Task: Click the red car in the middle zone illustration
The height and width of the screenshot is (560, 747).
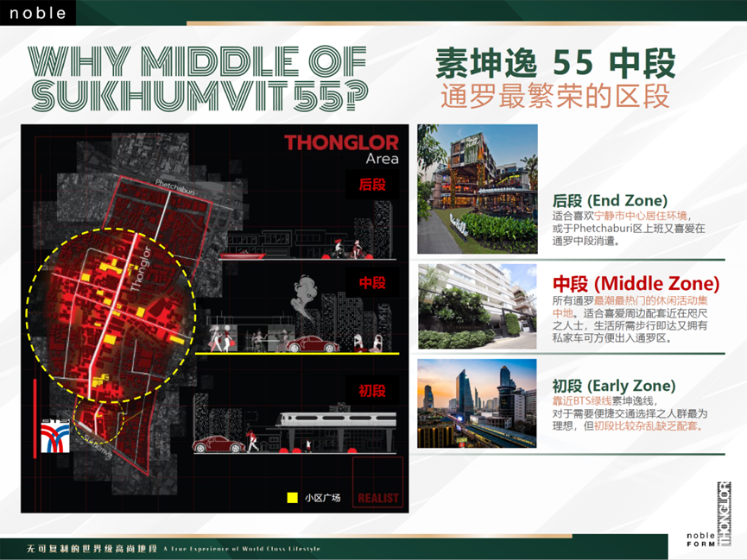Action: coord(311,343)
